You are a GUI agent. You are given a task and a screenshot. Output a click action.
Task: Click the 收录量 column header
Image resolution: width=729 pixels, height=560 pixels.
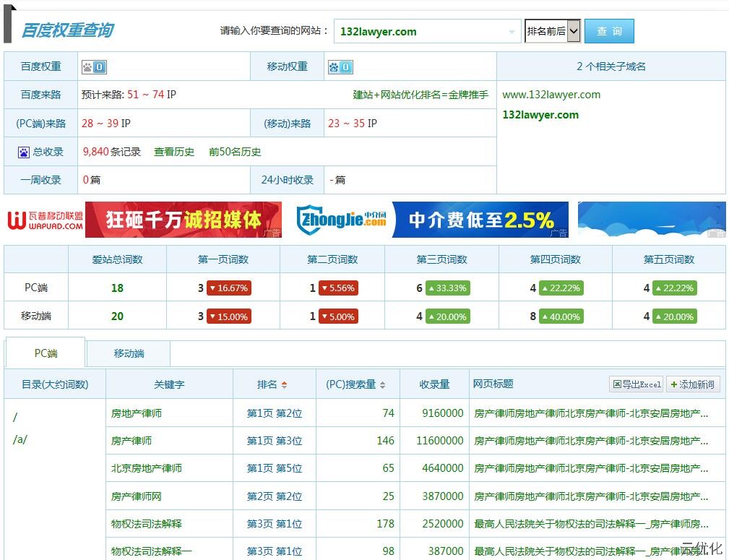click(434, 384)
